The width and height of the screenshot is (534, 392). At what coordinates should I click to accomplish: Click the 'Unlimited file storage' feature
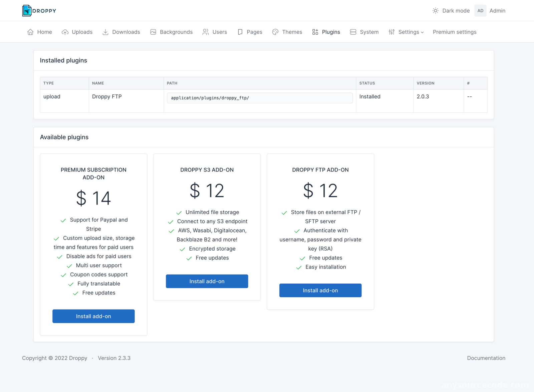[x=212, y=212]
